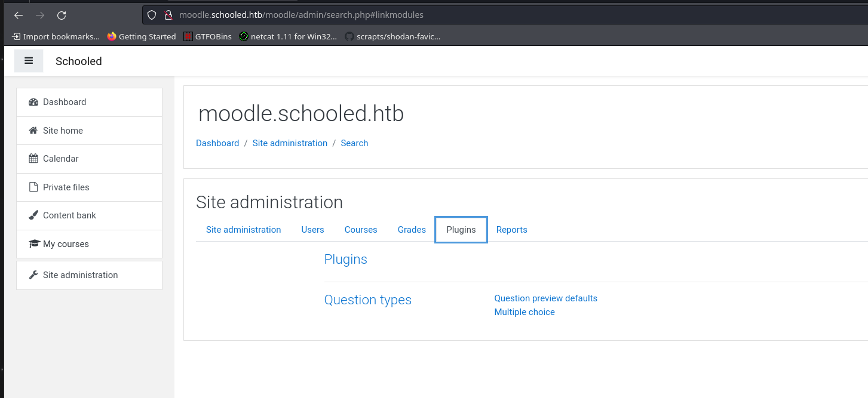Open Question preview defaults link
Image resolution: width=868 pixels, height=398 pixels.
[x=546, y=298]
